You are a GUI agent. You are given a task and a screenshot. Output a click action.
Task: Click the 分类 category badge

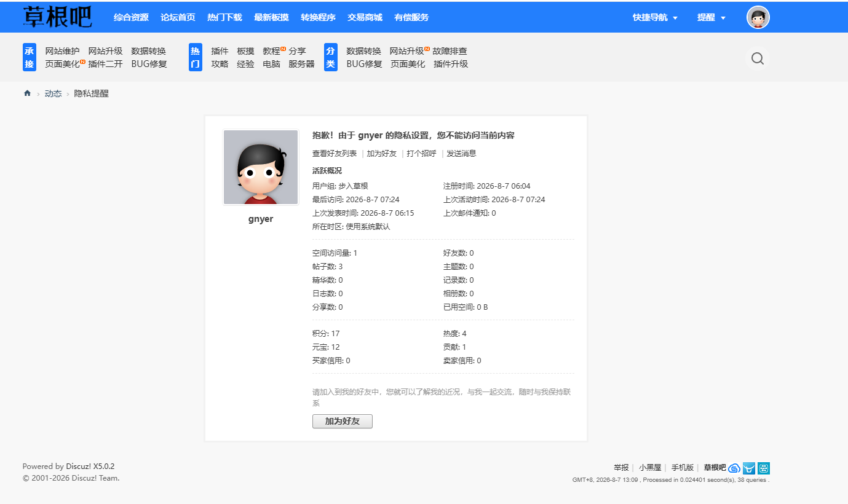click(331, 57)
